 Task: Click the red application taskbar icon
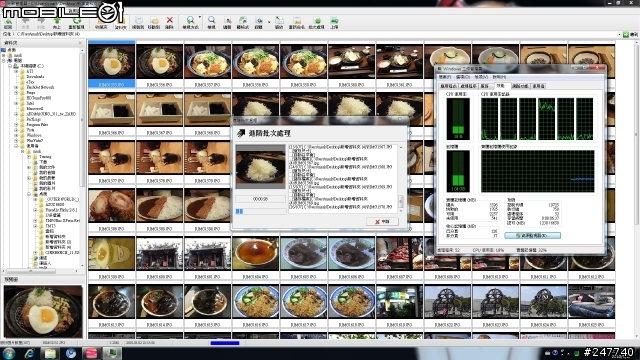pos(91,353)
